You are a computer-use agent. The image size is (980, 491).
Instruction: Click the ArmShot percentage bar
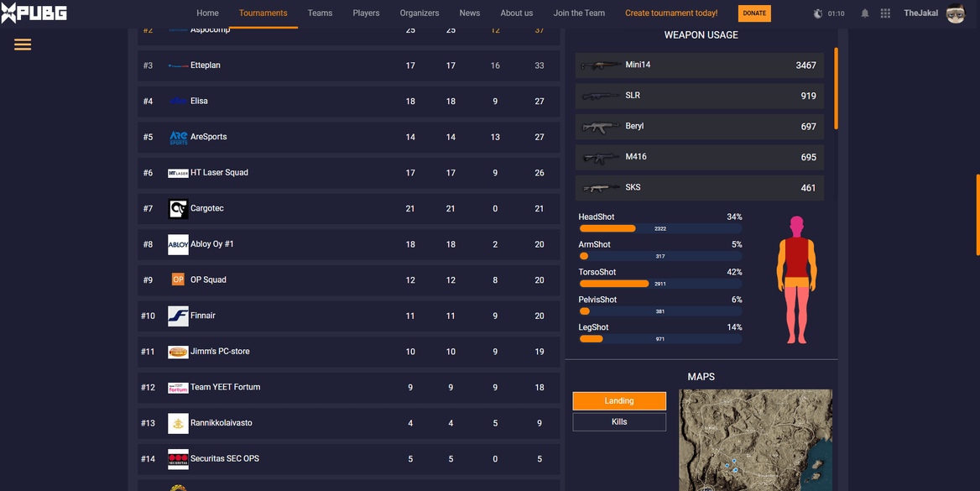[x=660, y=256]
